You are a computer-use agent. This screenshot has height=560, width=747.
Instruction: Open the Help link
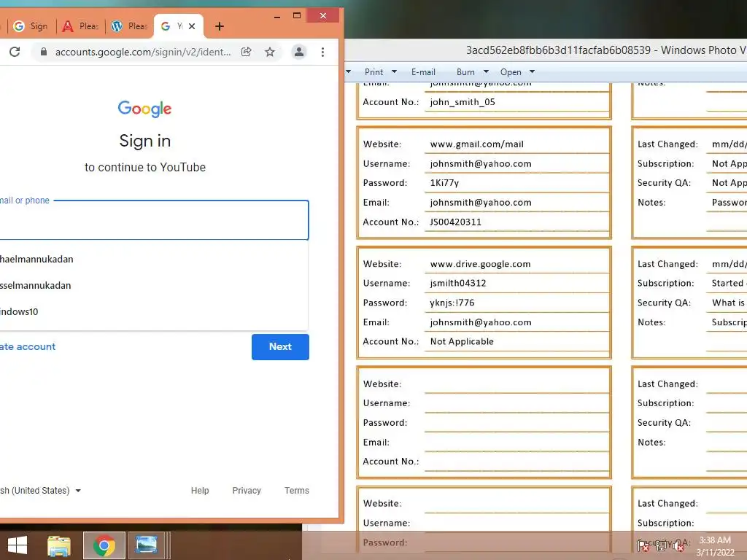tap(200, 491)
